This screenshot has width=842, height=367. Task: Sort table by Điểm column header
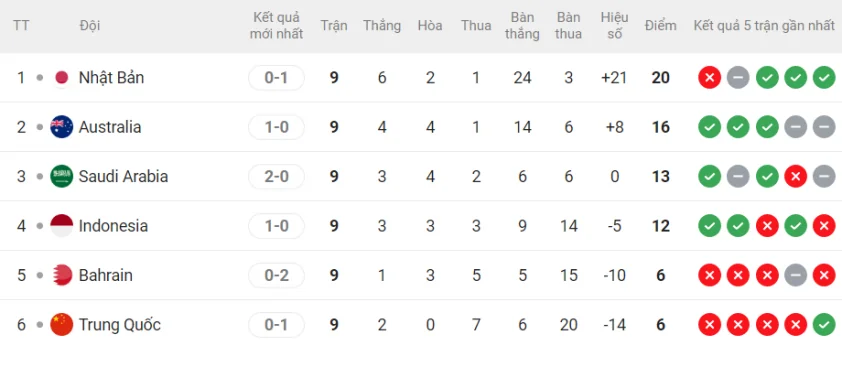point(660,25)
